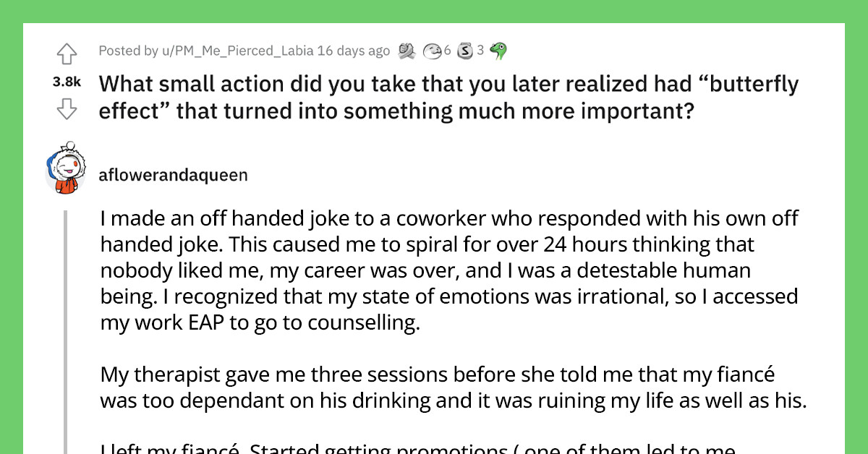The width and height of the screenshot is (868, 454).
Task: Upvote the post with the up arrow
Action: [67, 53]
